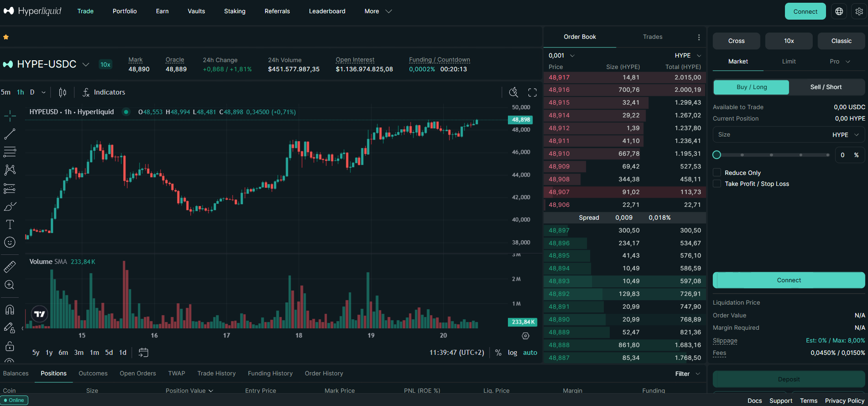Open order book three-dot options
The height and width of the screenshot is (406, 868).
point(699,37)
